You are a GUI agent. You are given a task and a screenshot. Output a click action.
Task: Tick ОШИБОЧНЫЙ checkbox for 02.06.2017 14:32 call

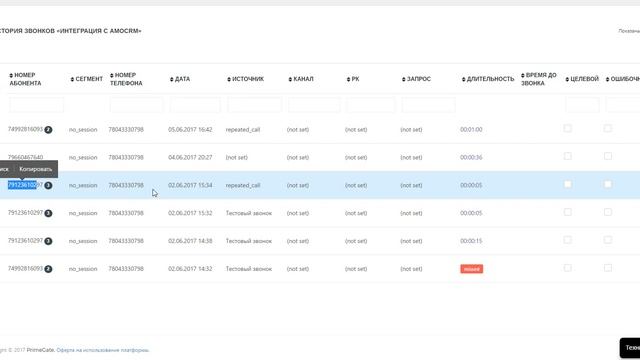click(x=608, y=268)
